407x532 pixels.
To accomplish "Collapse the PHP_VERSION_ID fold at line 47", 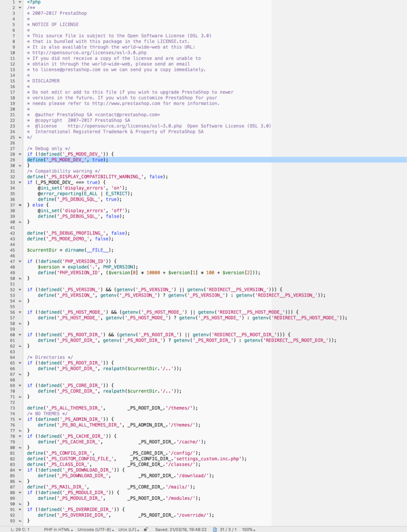I will [x=20, y=261].
